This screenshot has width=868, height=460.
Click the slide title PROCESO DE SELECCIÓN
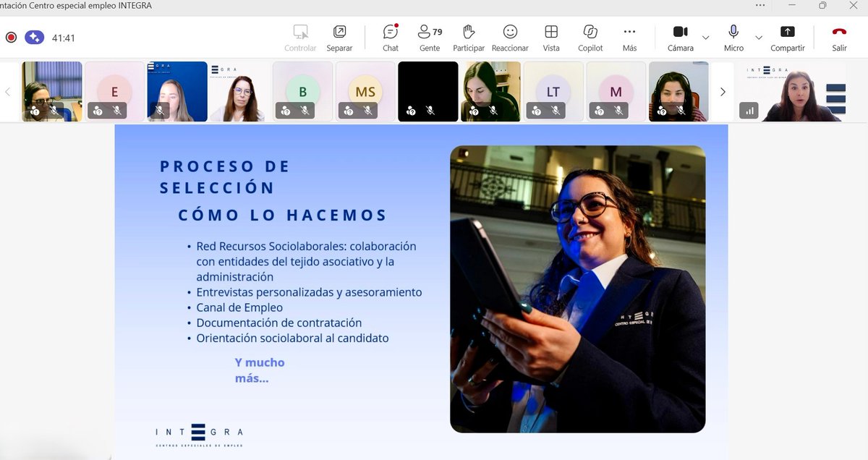pyautogui.click(x=225, y=176)
